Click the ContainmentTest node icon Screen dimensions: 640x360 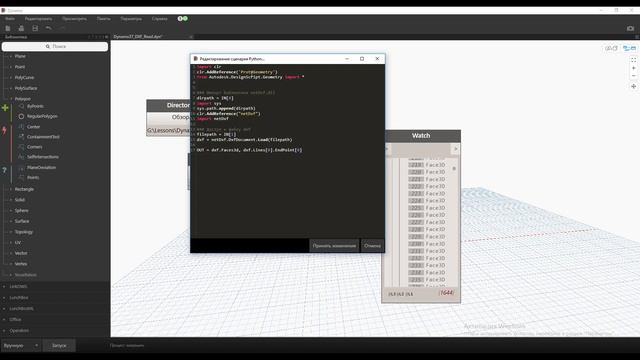pos(21,137)
